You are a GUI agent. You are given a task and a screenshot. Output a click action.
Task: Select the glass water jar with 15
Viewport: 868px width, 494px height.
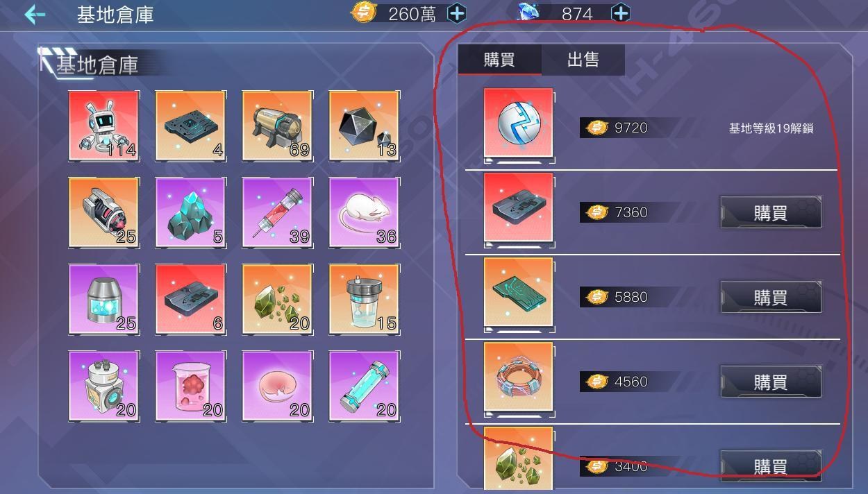point(364,299)
